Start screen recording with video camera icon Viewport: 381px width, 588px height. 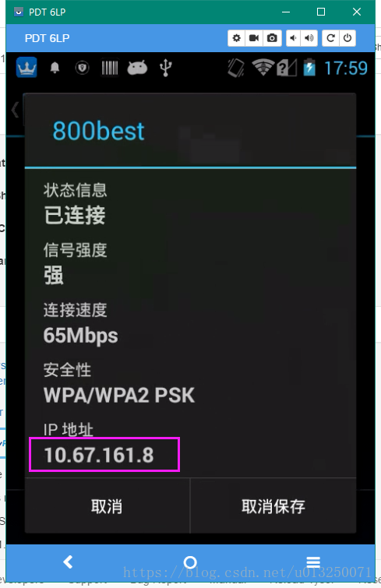pyautogui.click(x=254, y=38)
